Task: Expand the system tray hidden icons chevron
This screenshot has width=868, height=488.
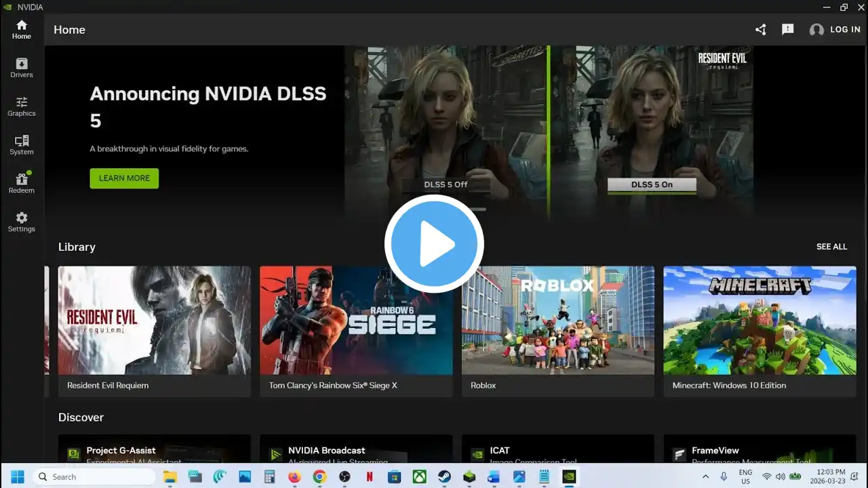Action: pos(705,476)
